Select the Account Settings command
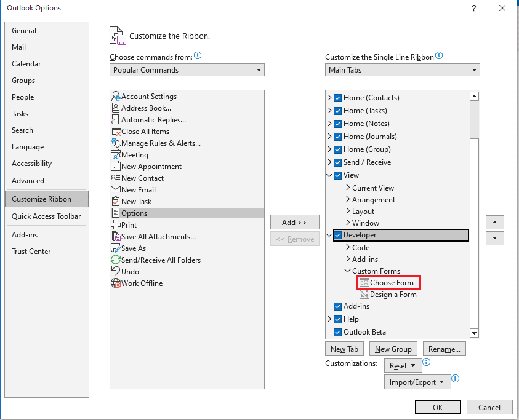This screenshot has width=519, height=420. (x=148, y=96)
